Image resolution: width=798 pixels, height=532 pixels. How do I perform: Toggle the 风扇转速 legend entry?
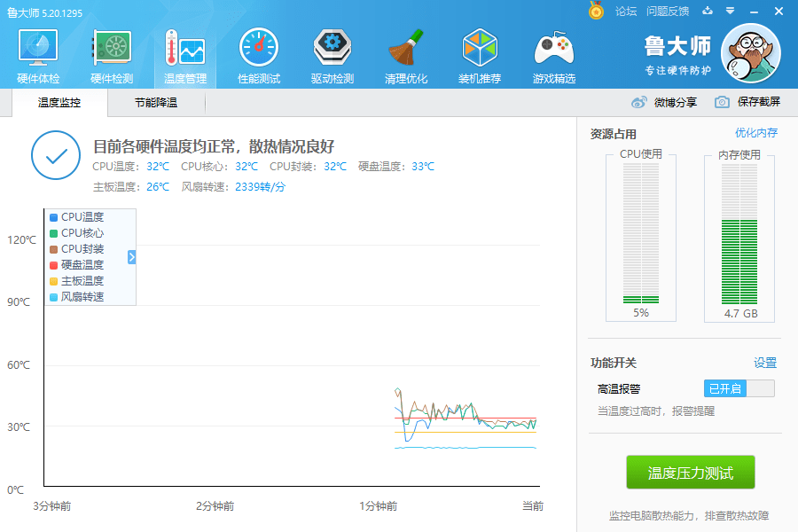[77, 295]
